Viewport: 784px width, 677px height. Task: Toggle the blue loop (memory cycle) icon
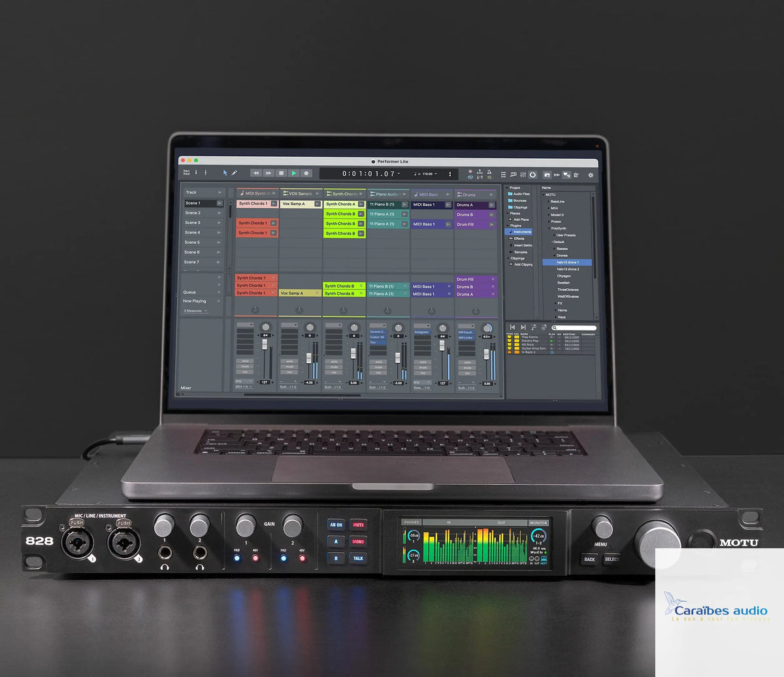(470, 177)
